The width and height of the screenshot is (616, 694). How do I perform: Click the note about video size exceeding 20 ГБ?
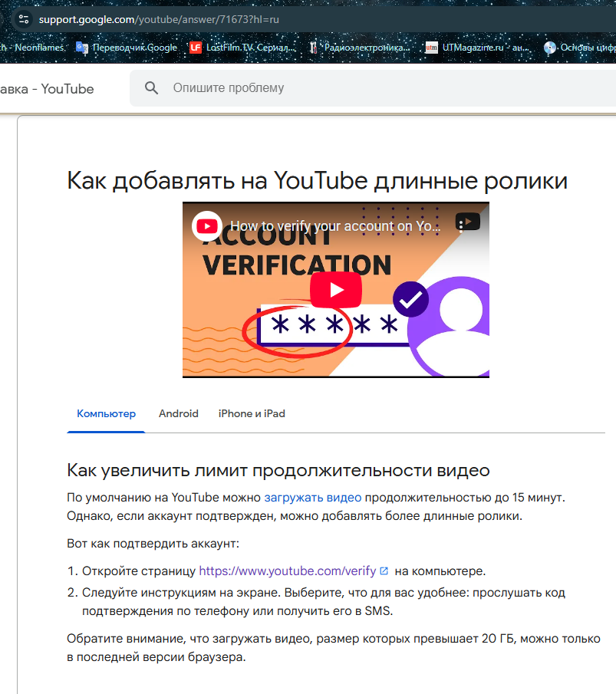(334, 648)
